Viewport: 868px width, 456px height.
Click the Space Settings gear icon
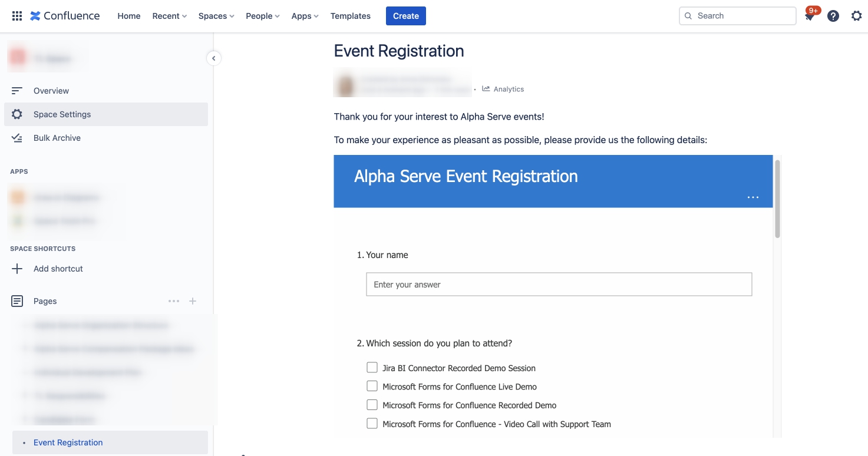pos(17,114)
